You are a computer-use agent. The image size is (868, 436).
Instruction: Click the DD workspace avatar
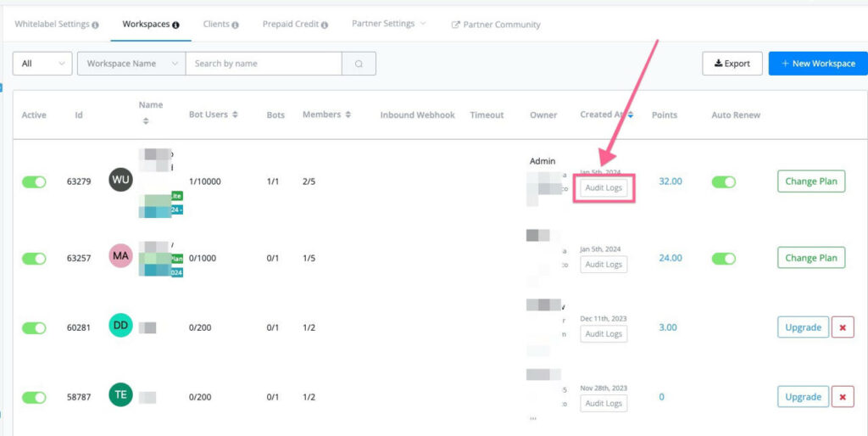coord(121,325)
